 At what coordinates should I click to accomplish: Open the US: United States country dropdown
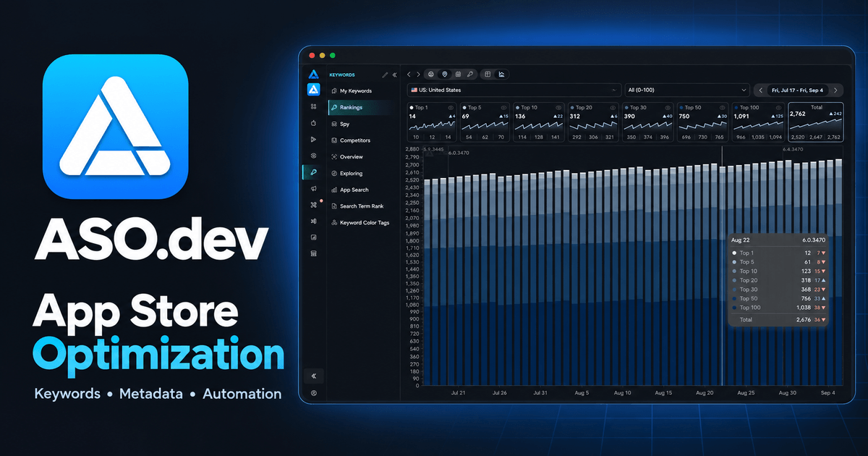click(514, 90)
